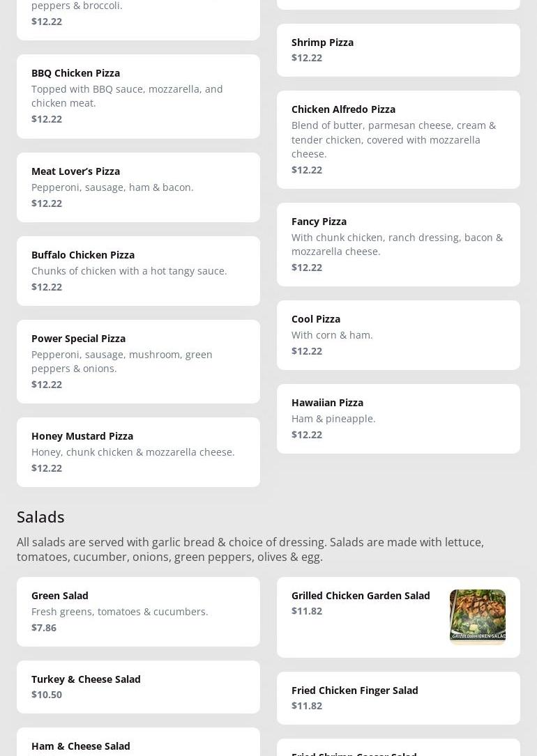Select the Ham & Cheese Salad card
This screenshot has height=756, width=537.
coord(138,746)
